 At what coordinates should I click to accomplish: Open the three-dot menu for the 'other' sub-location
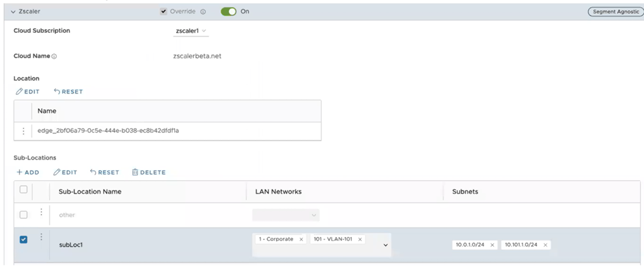click(41, 214)
